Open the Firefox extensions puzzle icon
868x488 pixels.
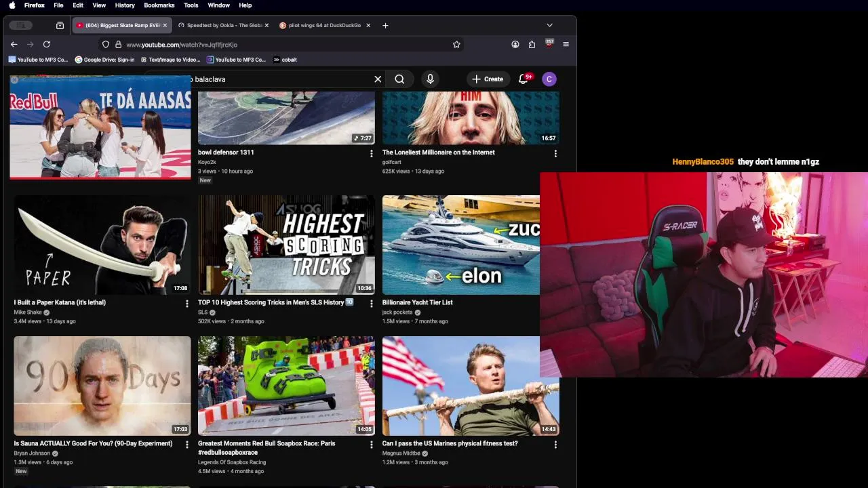[x=532, y=44]
